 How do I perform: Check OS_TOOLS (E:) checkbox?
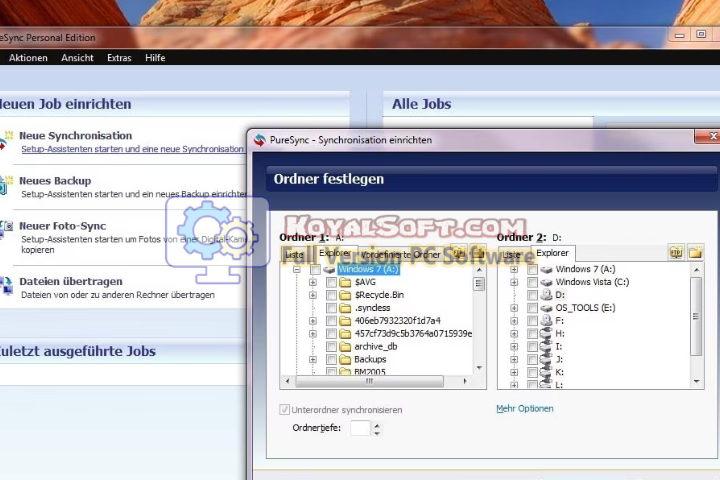532,308
